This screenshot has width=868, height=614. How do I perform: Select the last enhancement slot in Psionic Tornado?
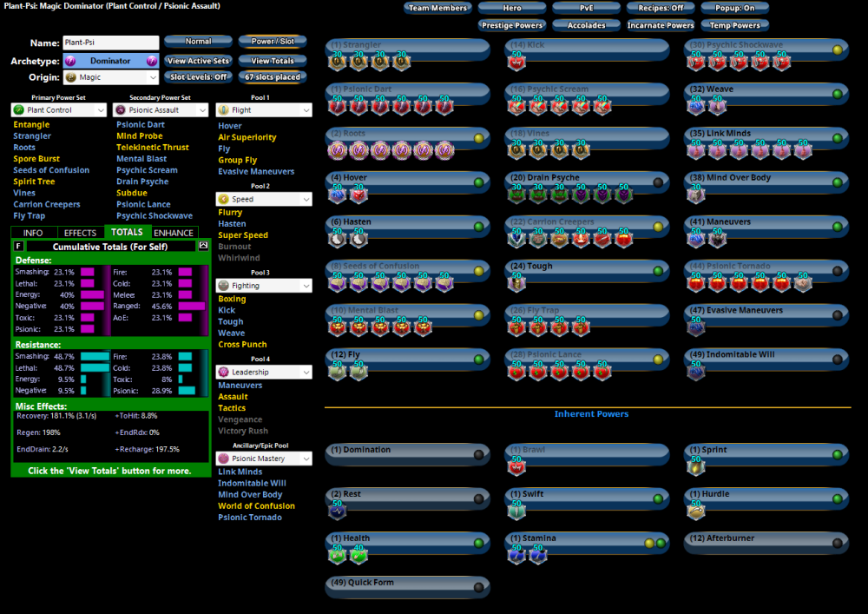tap(802, 283)
